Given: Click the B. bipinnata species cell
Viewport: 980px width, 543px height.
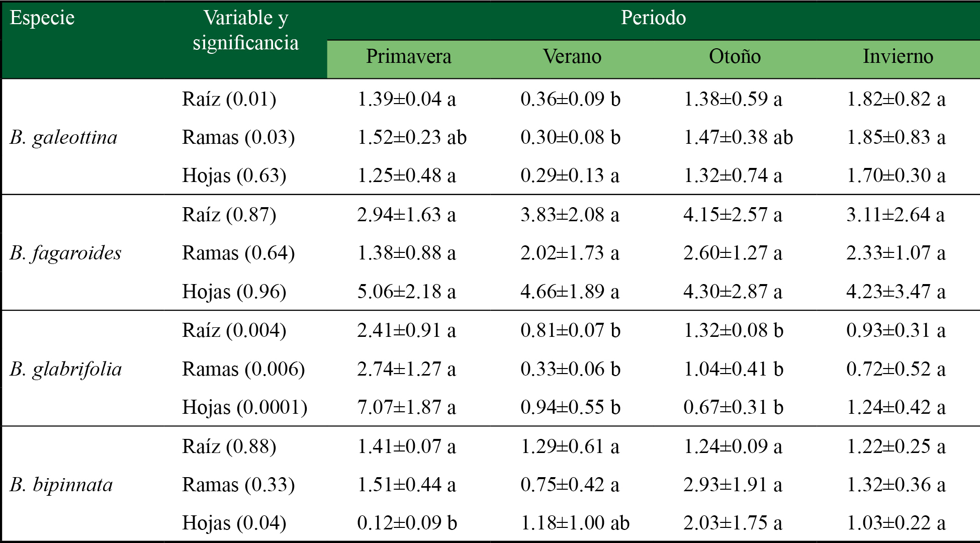Looking at the screenshot, I should pyautogui.click(x=61, y=485).
